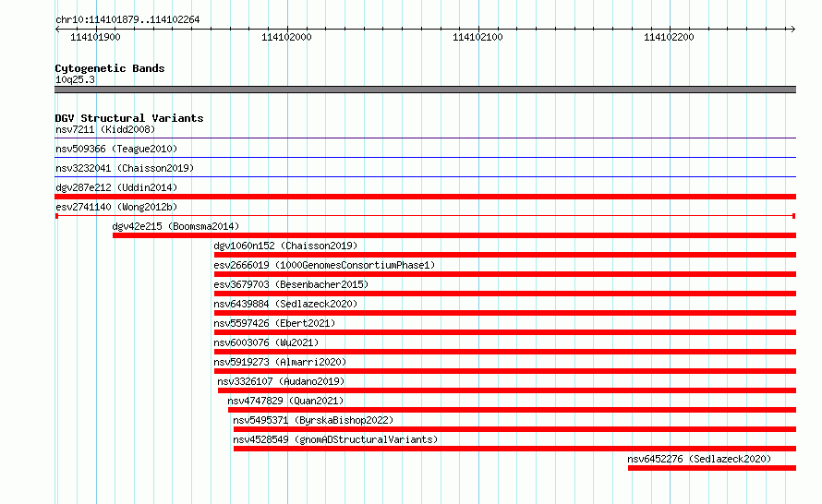Click the red bar of esv3679703

(505, 294)
